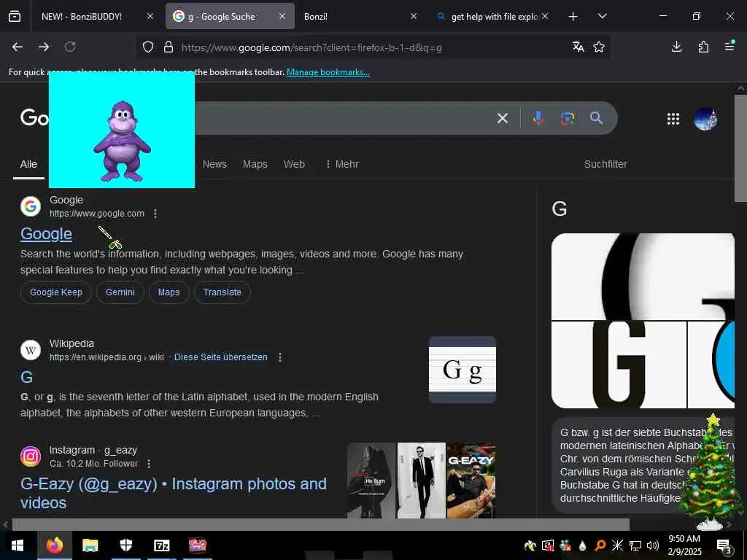Close the NEW! - BonziBUDDY! tab
The width and height of the screenshot is (747, 560).
150,16
